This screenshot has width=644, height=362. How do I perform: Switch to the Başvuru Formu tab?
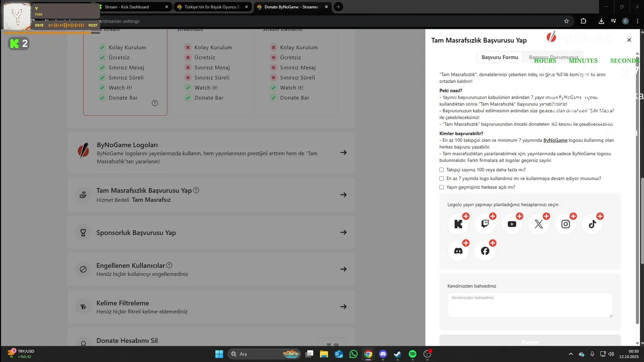pyautogui.click(x=500, y=57)
